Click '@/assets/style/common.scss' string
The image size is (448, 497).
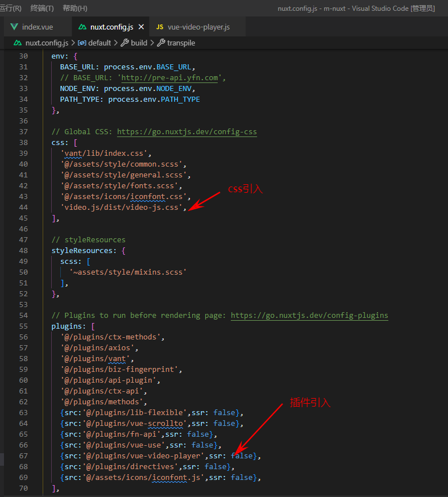click(x=122, y=164)
